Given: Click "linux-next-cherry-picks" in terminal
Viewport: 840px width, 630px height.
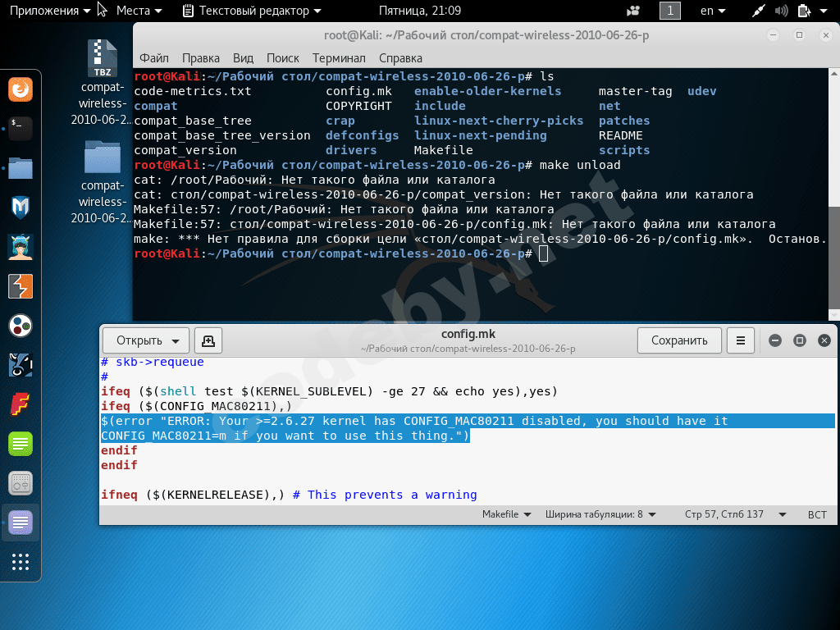Looking at the screenshot, I should [499, 121].
